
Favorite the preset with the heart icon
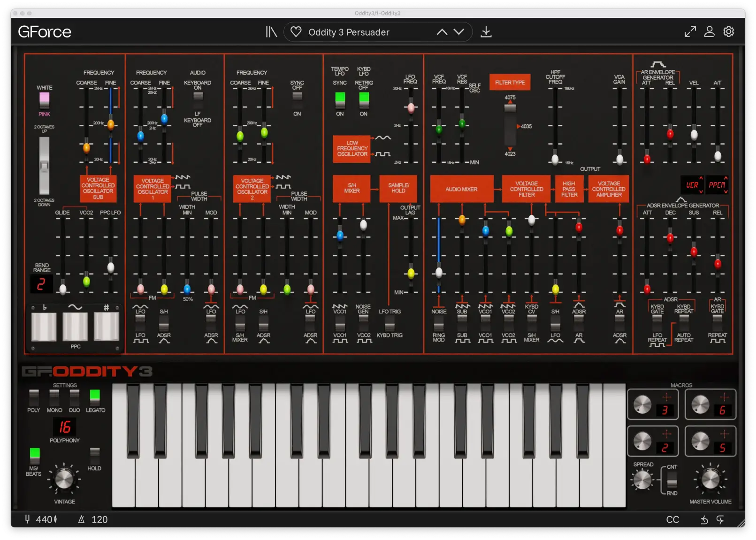tap(296, 32)
